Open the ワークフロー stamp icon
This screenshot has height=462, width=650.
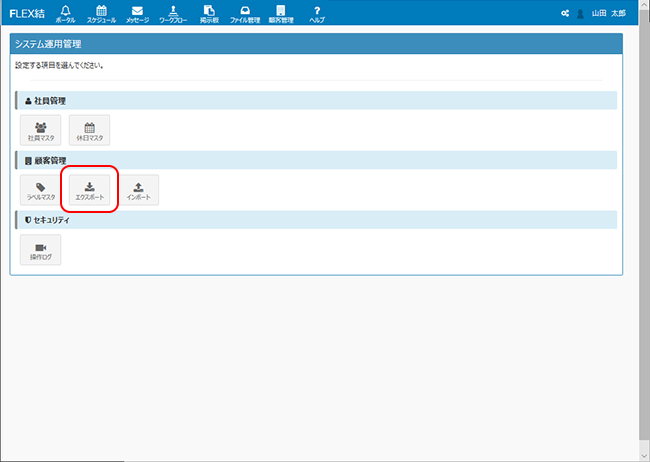click(x=173, y=14)
